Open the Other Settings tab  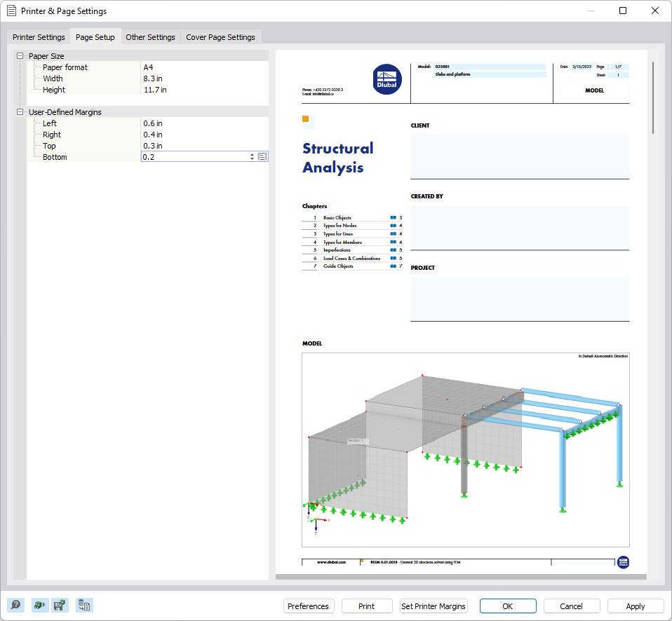pos(150,37)
